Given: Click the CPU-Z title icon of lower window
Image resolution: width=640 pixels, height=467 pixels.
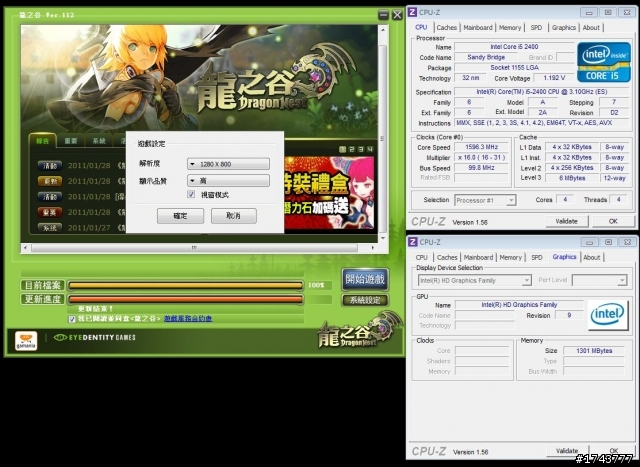Looking at the screenshot, I should click(x=413, y=242).
